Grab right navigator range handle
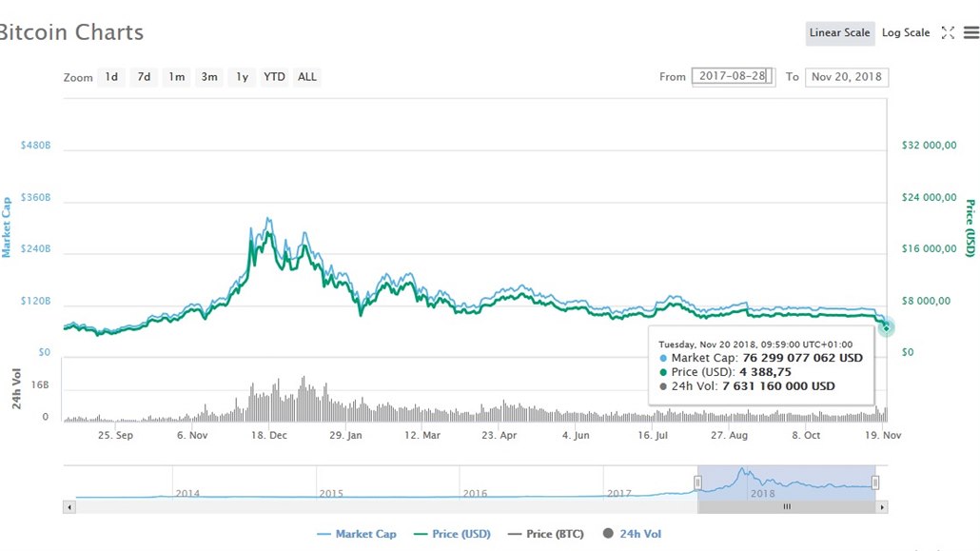980x551 pixels. [875, 482]
